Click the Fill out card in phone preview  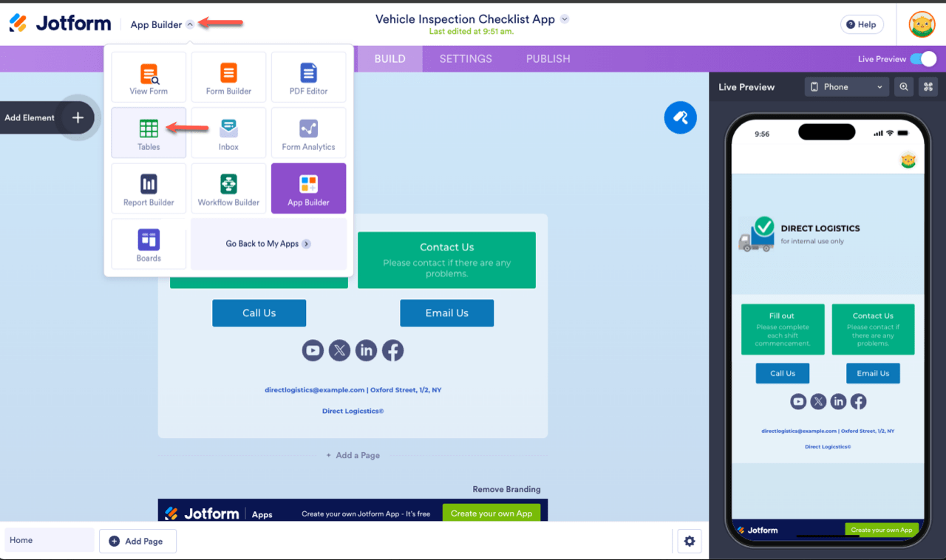783,329
